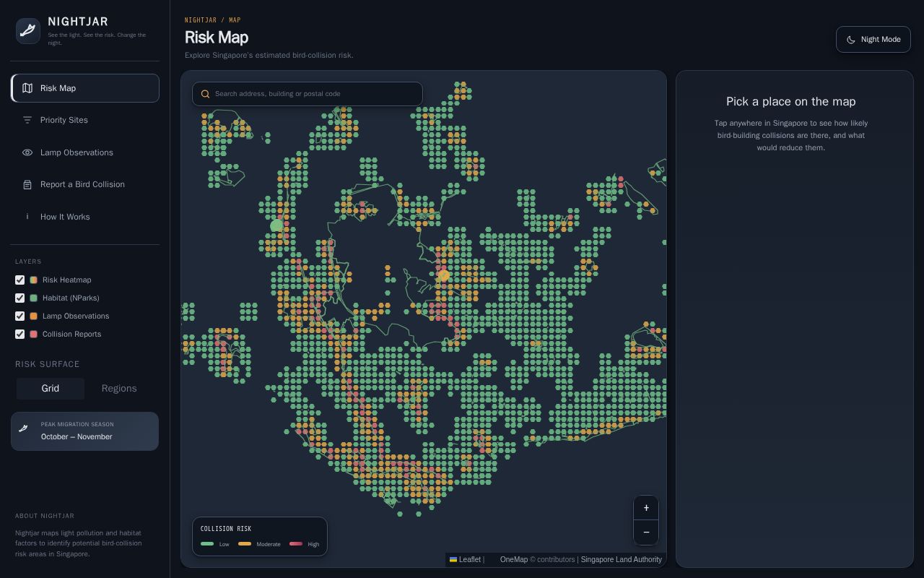Click the Moderate risk legend swatch
This screenshot has width=924, height=578.
245,544
